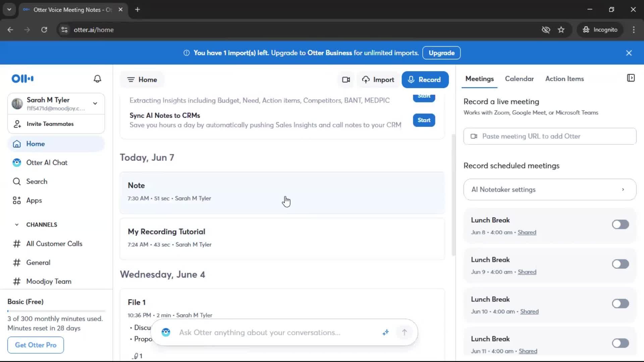The width and height of the screenshot is (644, 362).
Task: Click the tracking protection eye icon
Action: coord(546,30)
